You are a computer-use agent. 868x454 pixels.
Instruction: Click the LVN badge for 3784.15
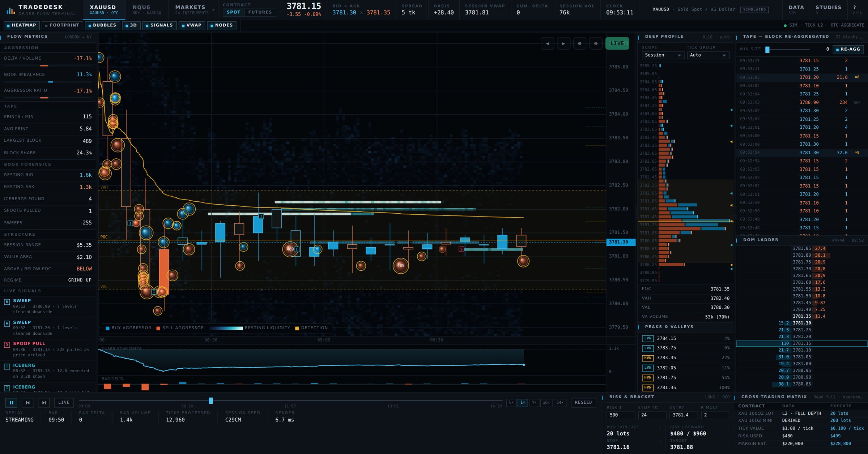647,338
